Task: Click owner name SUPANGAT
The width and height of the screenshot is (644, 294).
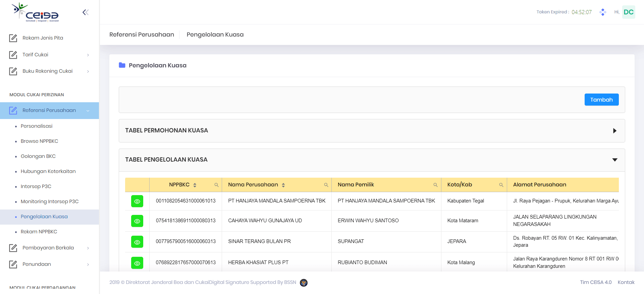Action: 351,241
